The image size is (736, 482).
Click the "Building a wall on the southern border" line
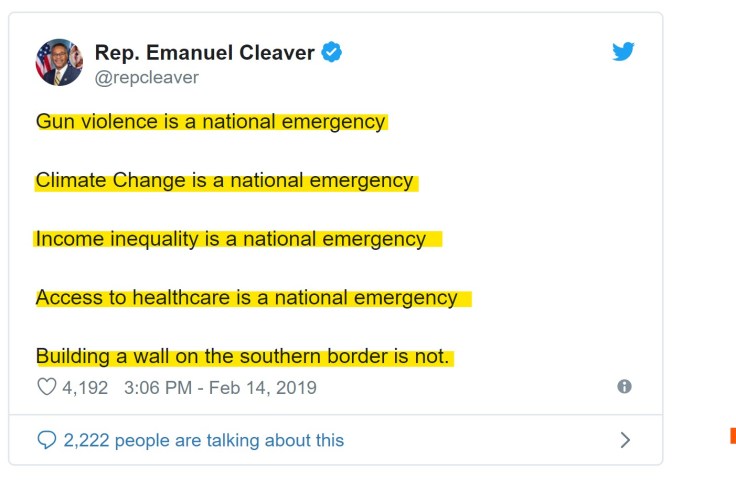243,356
